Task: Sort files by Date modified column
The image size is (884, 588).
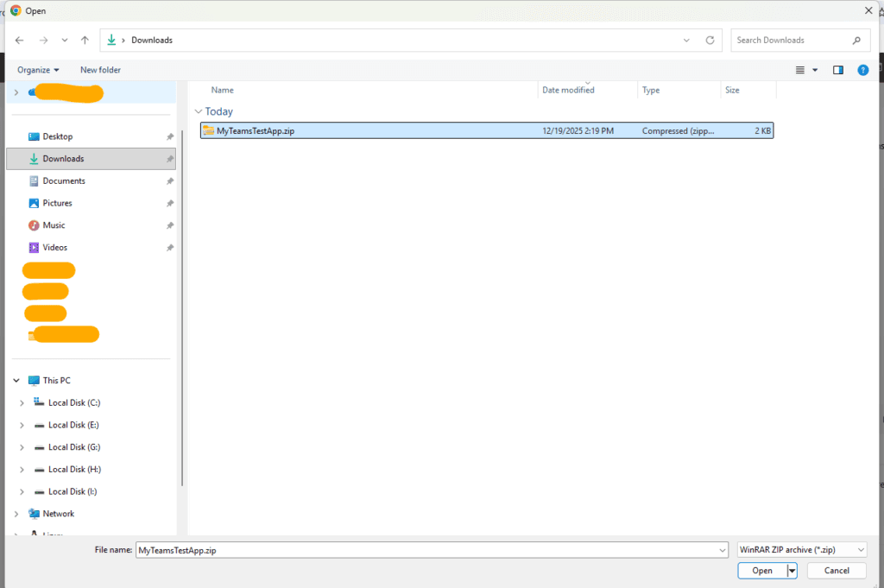Action: tap(568, 91)
